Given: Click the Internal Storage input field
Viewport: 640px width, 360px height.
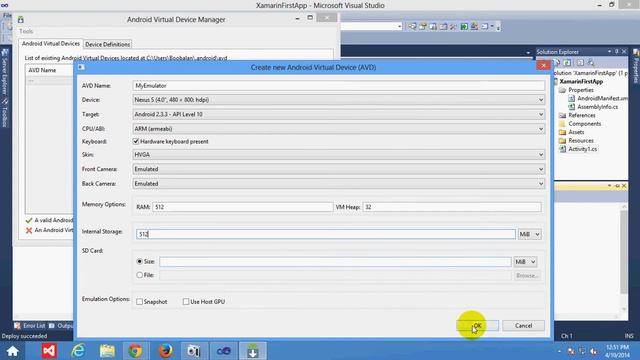Looking at the screenshot, I should pos(326,234).
